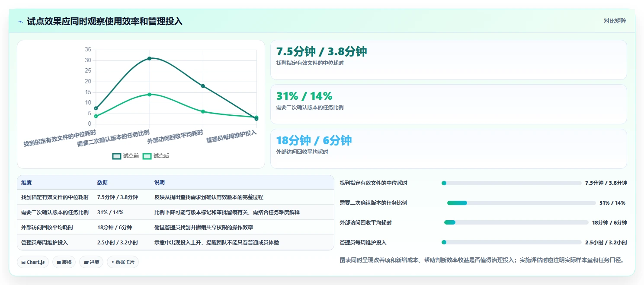The image size is (644, 285).
Task: Toggle the 试点前 legend swatch
Action: coord(116,156)
